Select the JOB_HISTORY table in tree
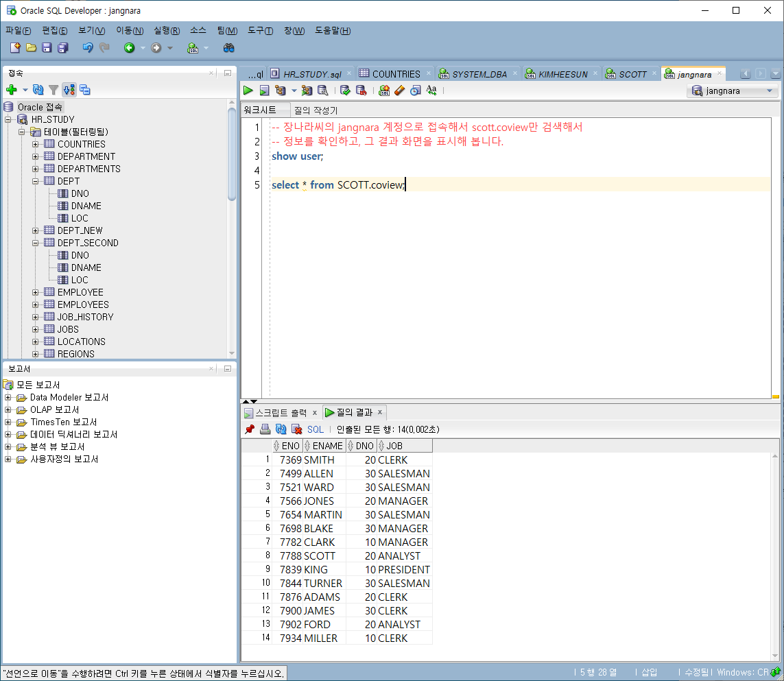784x681 pixels. coord(86,317)
